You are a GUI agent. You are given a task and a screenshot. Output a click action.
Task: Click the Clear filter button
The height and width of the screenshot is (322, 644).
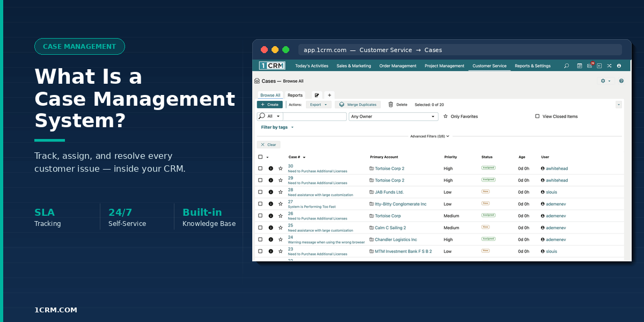268,144
